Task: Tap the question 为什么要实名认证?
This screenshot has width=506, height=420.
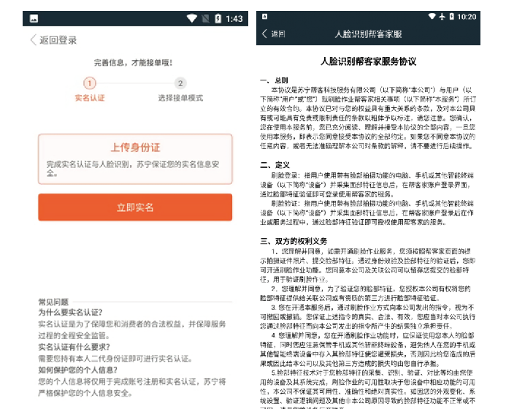Action: (70, 313)
